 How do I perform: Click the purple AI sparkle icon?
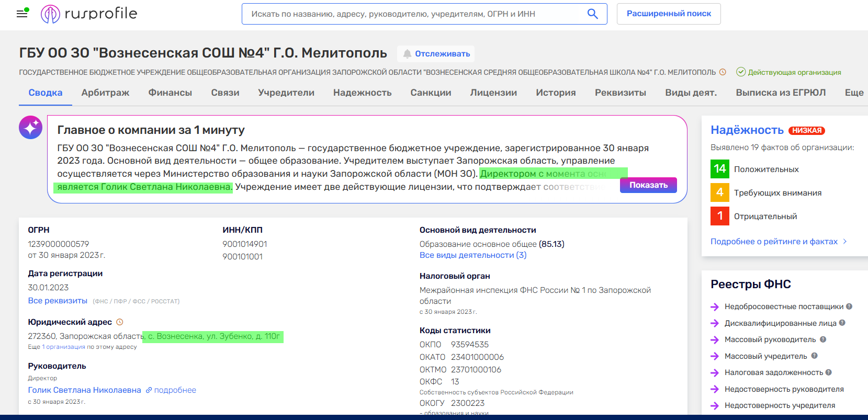[31, 128]
